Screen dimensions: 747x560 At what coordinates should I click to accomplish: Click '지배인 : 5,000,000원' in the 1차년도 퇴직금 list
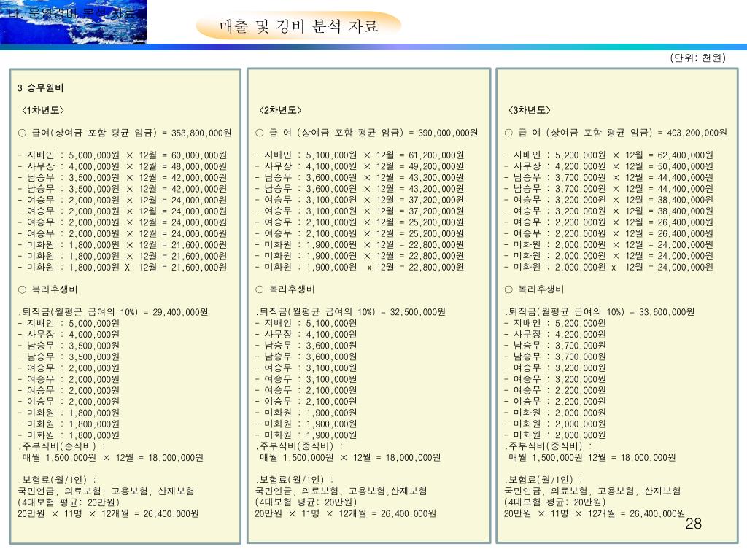68,323
